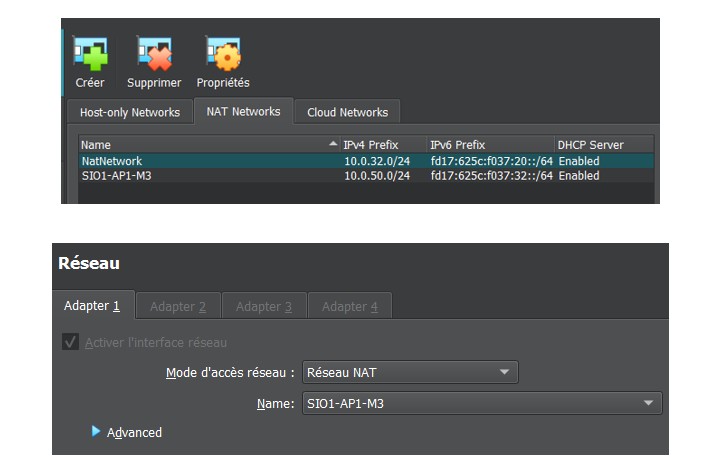Sort by DHCP Server column header
720x473 pixels.
[x=603, y=145]
